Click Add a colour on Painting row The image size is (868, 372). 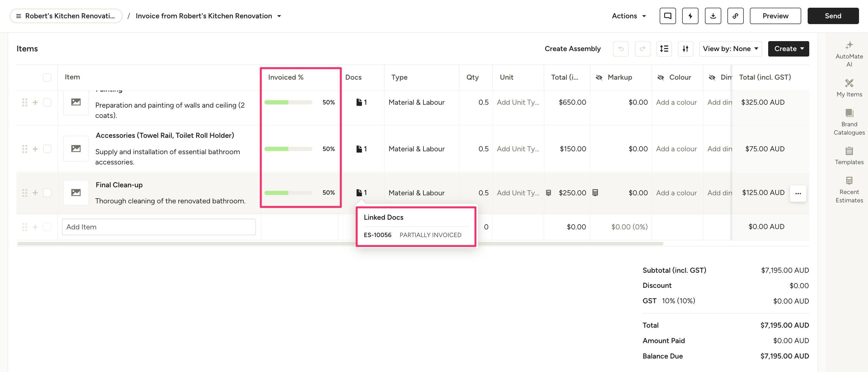pos(676,102)
